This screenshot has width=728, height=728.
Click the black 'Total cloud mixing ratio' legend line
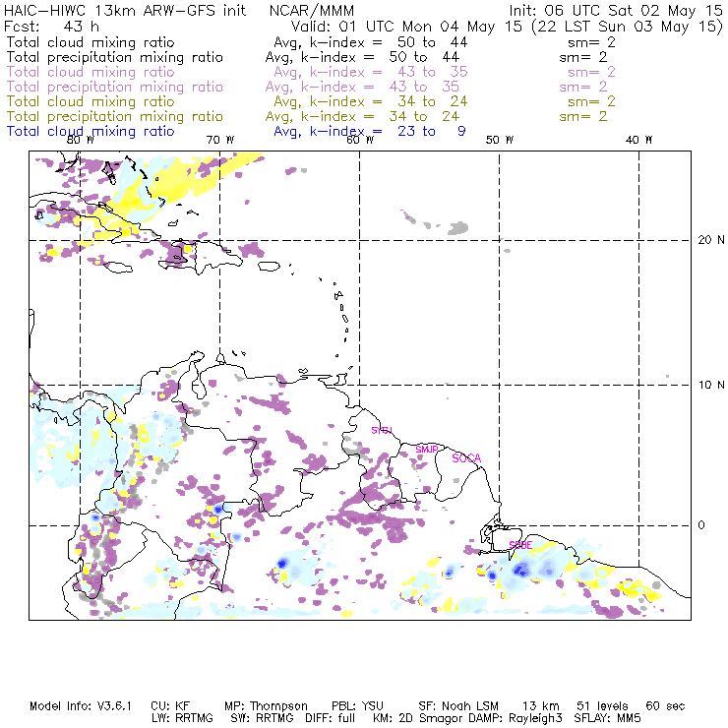[x=311, y=42]
